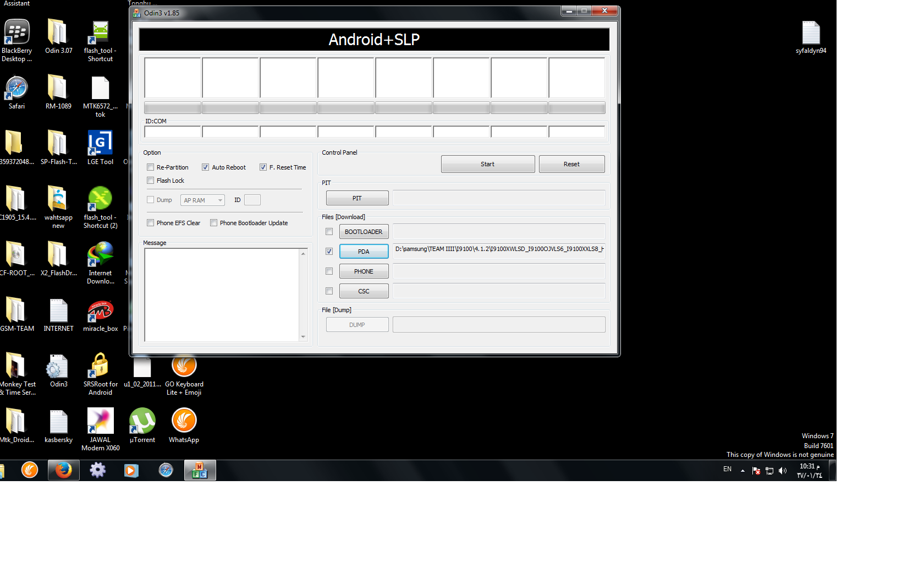The height and width of the screenshot is (578, 924).
Task: Enable the Flash Lock checkbox
Action: point(150,181)
